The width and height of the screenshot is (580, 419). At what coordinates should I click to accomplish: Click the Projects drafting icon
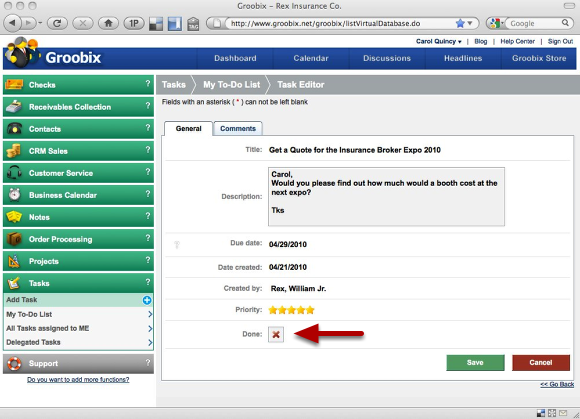[x=14, y=261]
